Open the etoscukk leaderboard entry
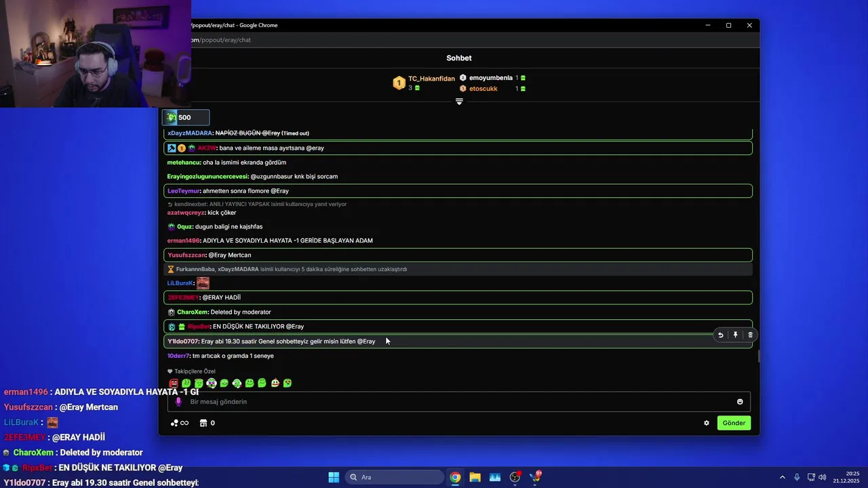Viewport: 868px width, 488px height. coord(492,89)
